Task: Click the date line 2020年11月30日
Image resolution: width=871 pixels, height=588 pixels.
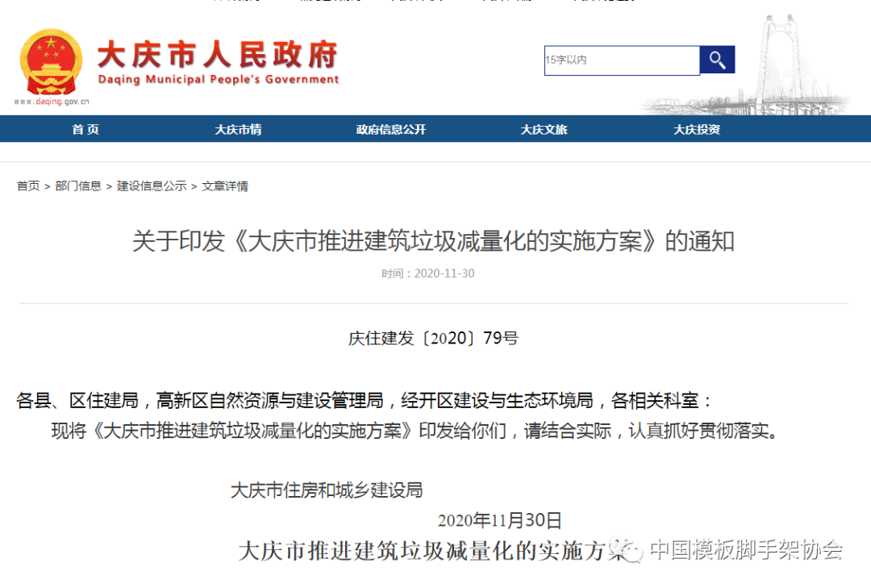Action: pos(499,520)
